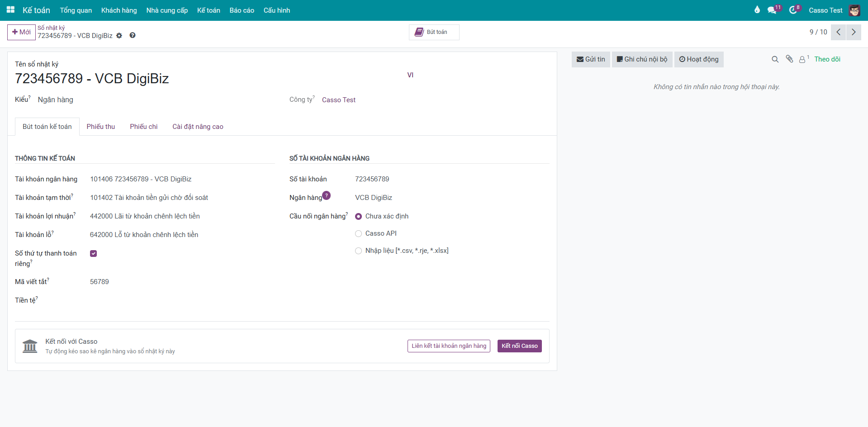Switch to the Cài đặt nâng cao tab
Viewport: 868px width, 427px height.
pos(198,127)
